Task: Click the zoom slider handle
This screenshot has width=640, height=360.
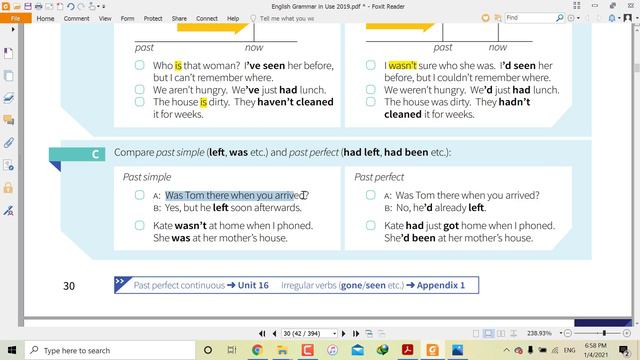Action: click(604, 333)
